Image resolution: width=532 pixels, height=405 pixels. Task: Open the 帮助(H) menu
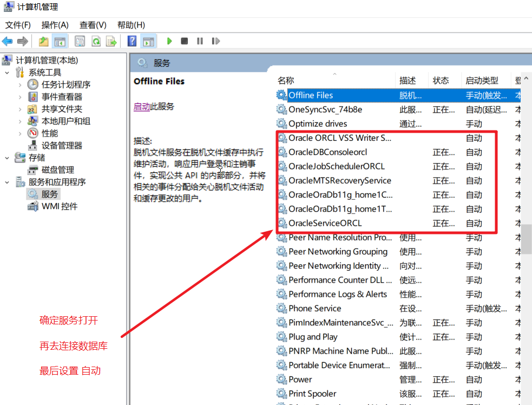coord(131,25)
